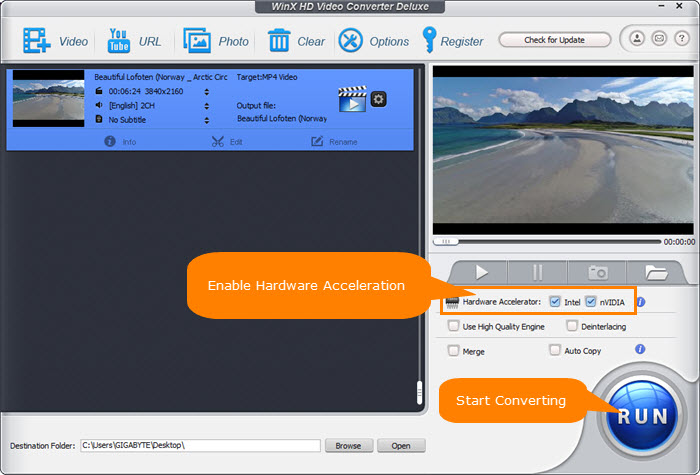Image resolution: width=700 pixels, height=475 pixels.
Task: Click the preview seek slider handle
Action: [x=446, y=242]
